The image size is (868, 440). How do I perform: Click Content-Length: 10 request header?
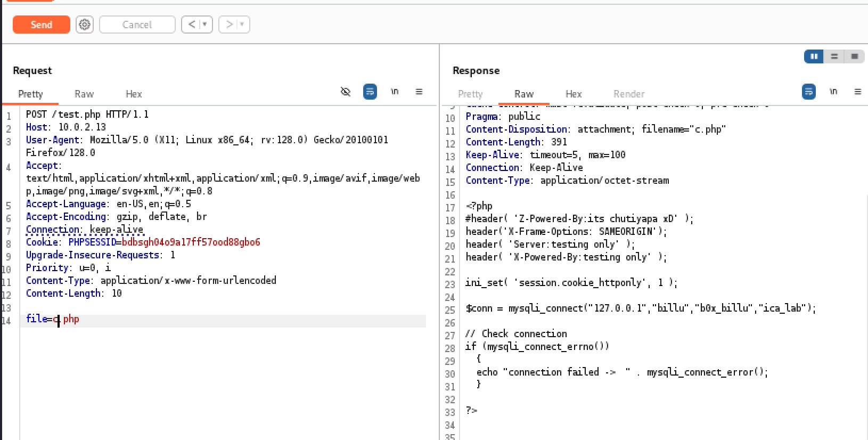pos(74,294)
